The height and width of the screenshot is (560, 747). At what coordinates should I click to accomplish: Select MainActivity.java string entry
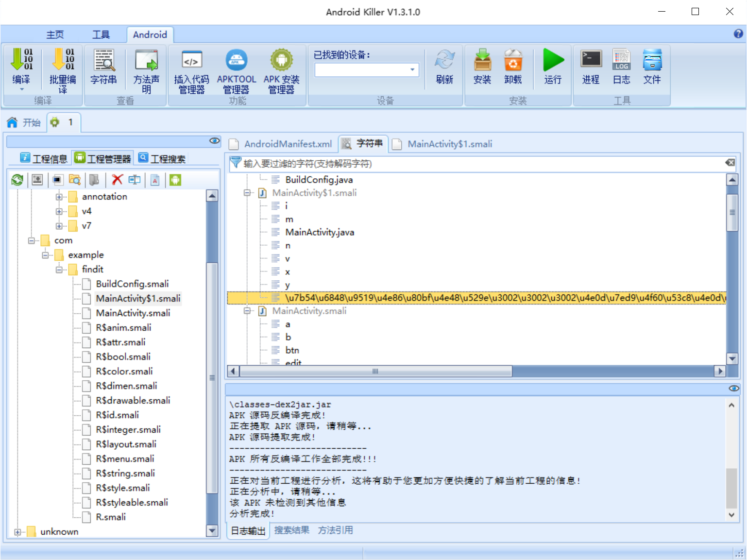pos(320,232)
